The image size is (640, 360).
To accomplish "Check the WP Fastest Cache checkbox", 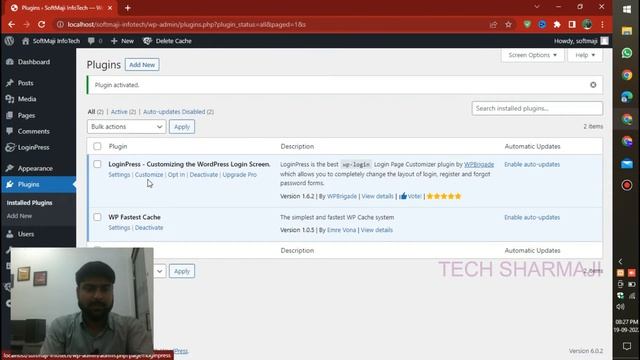I will pos(97,217).
